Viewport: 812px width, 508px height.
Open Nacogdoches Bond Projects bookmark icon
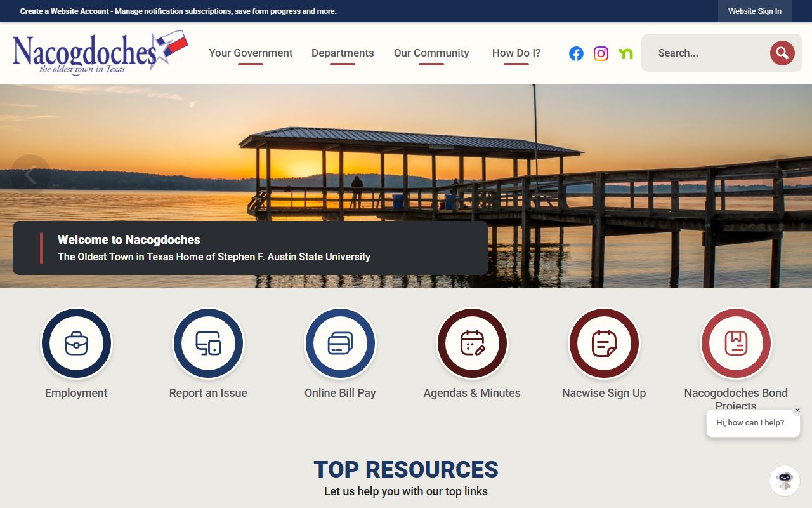(x=736, y=344)
